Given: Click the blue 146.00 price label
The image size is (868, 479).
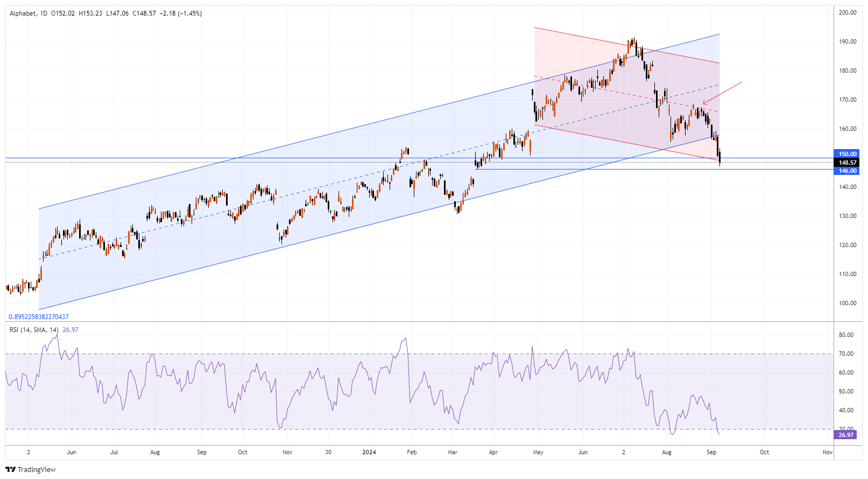Looking at the screenshot, I should click(847, 171).
